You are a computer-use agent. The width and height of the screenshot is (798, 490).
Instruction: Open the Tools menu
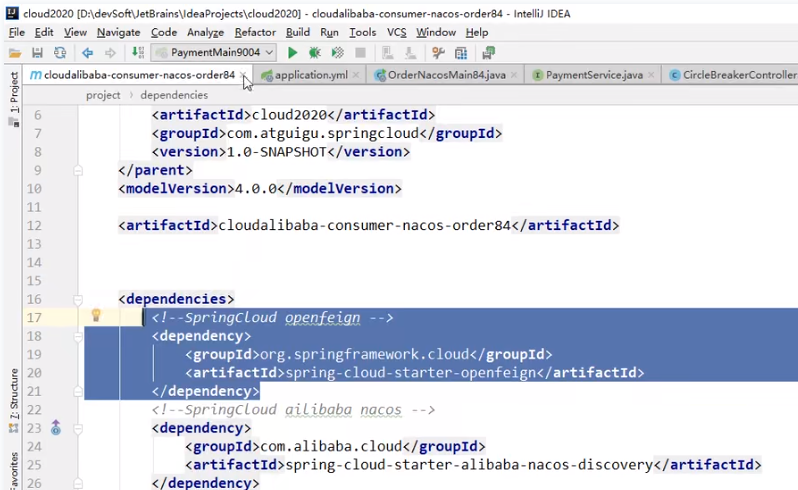[362, 33]
